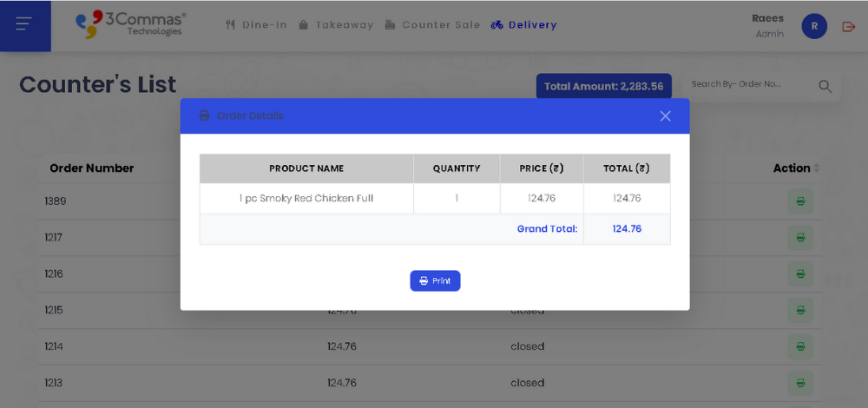Image resolution: width=868 pixels, height=408 pixels.
Task: Click the Total Amount badge
Action: point(603,86)
